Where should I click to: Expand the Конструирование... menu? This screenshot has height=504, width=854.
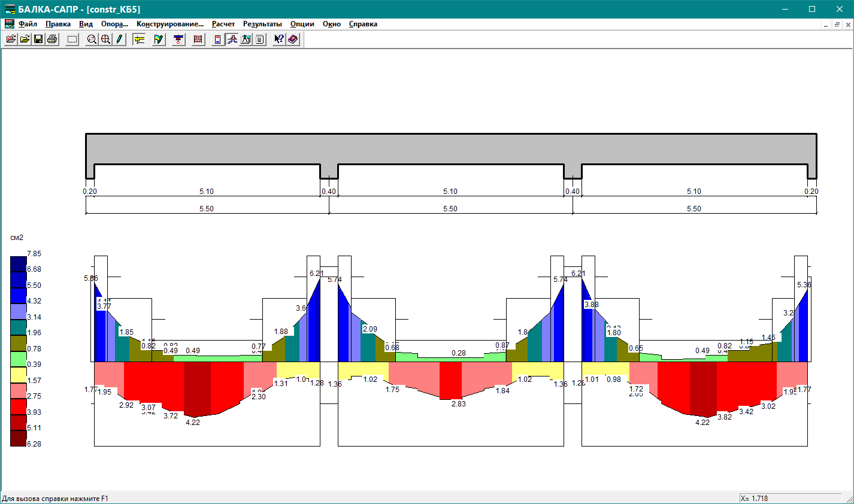coord(170,24)
